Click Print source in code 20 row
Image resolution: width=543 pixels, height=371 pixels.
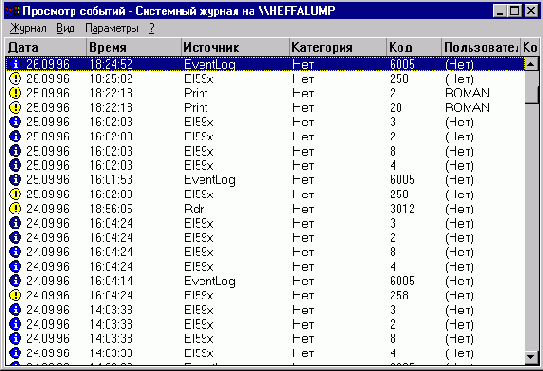coord(196,107)
